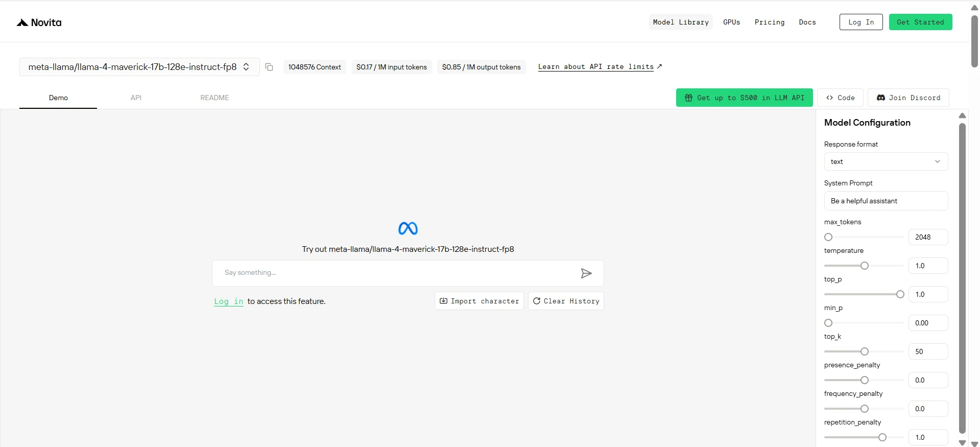This screenshot has width=980, height=447.
Task: Click the page's main vertical scrollbar
Action: tap(974, 41)
